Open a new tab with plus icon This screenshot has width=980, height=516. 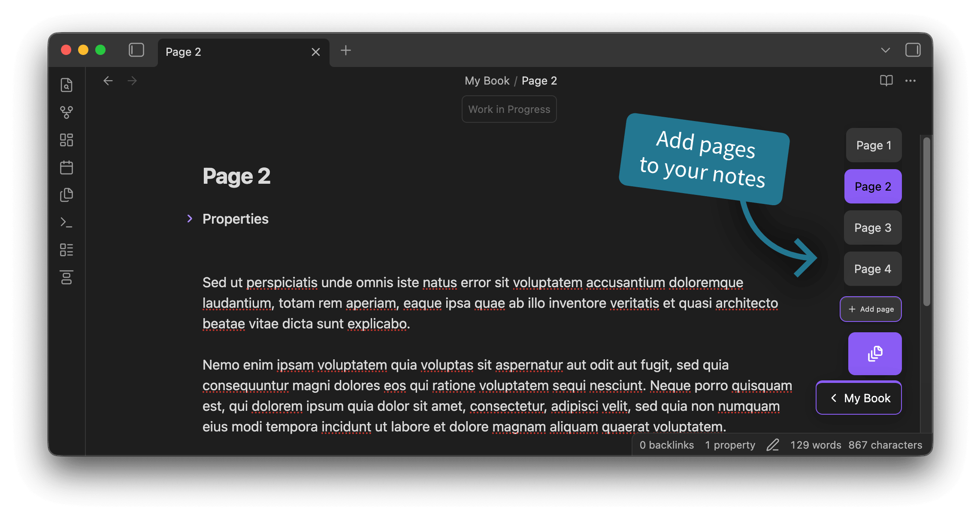tap(346, 51)
